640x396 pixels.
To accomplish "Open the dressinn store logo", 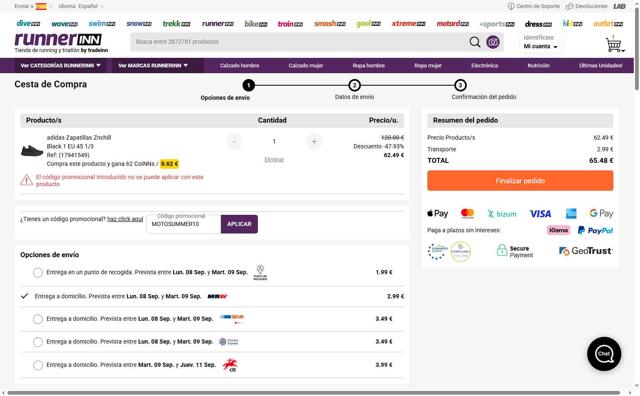I will click(538, 24).
